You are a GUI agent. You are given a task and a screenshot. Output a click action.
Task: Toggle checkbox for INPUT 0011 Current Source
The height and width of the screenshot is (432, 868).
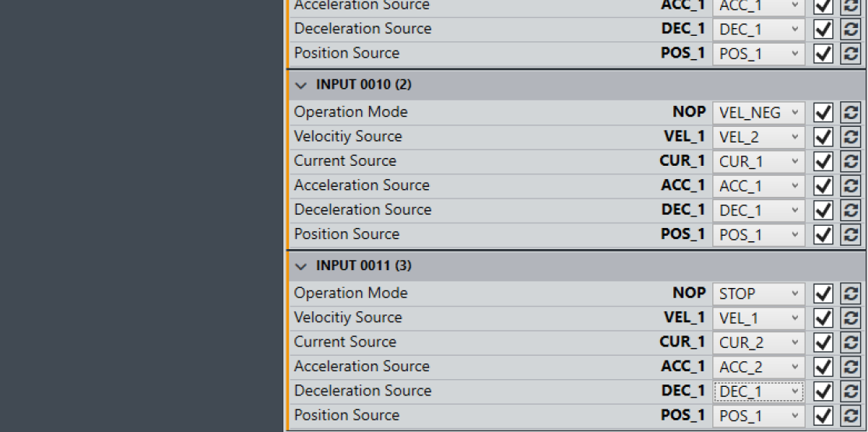pos(823,342)
